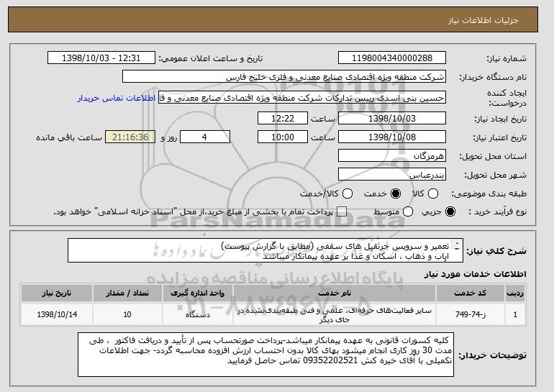This screenshot has width=554, height=392.
Task: Click the need number field 1198004340000288
Action: [392, 58]
